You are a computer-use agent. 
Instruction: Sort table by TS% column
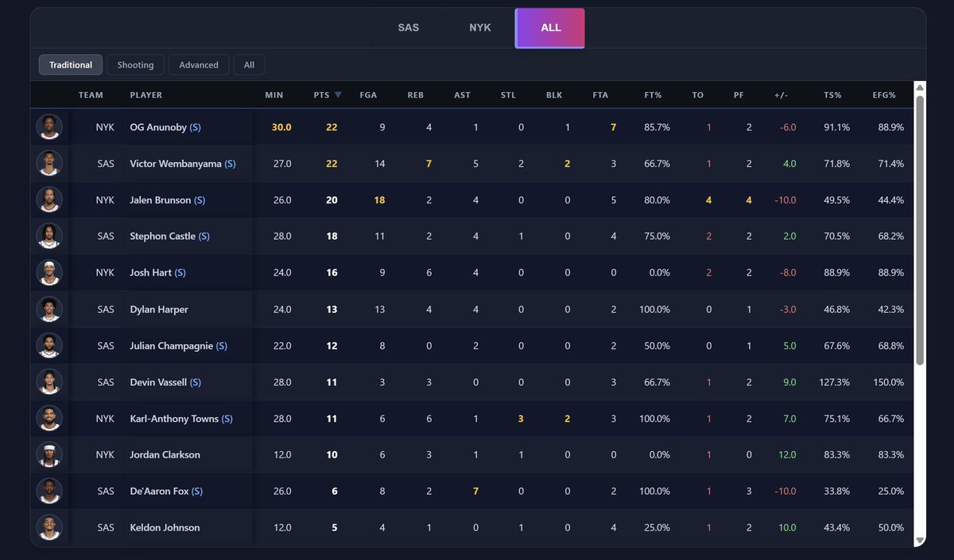[832, 95]
